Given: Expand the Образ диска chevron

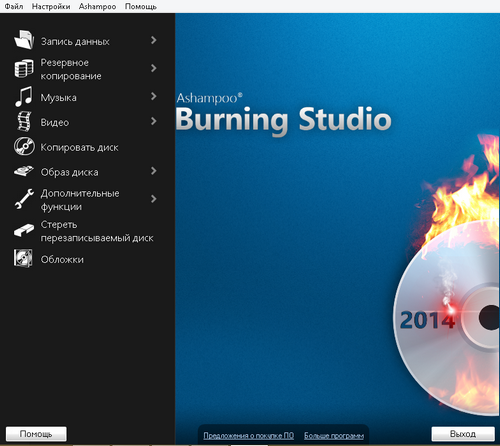Looking at the screenshot, I should 153,171.
